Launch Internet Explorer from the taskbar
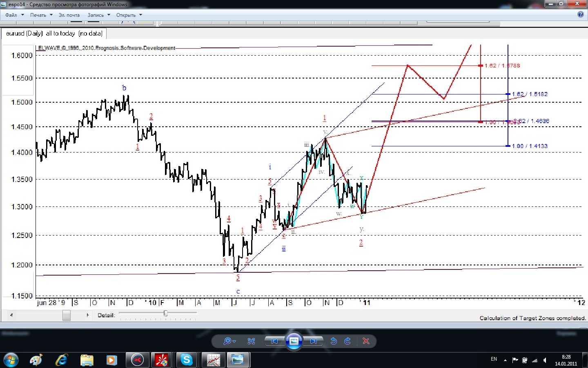Screen dimensions: 588x368 coord(62,360)
